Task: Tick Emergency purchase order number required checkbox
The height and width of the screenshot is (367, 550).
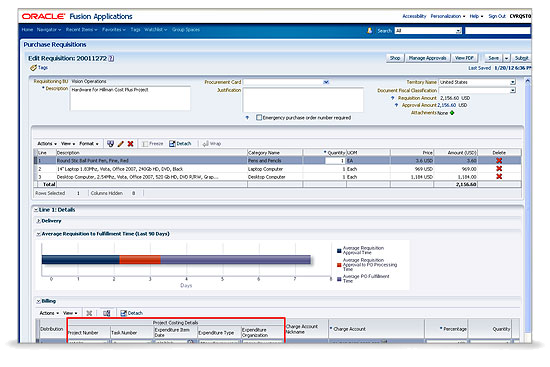Action: (x=259, y=117)
